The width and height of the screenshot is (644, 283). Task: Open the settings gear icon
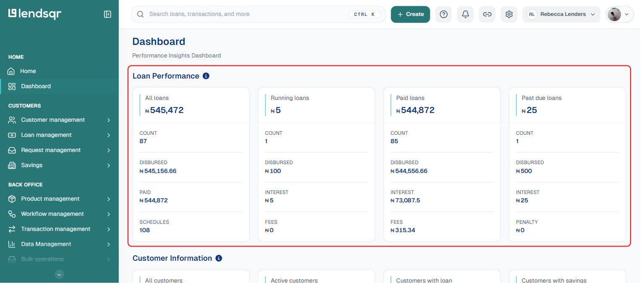pyautogui.click(x=509, y=14)
